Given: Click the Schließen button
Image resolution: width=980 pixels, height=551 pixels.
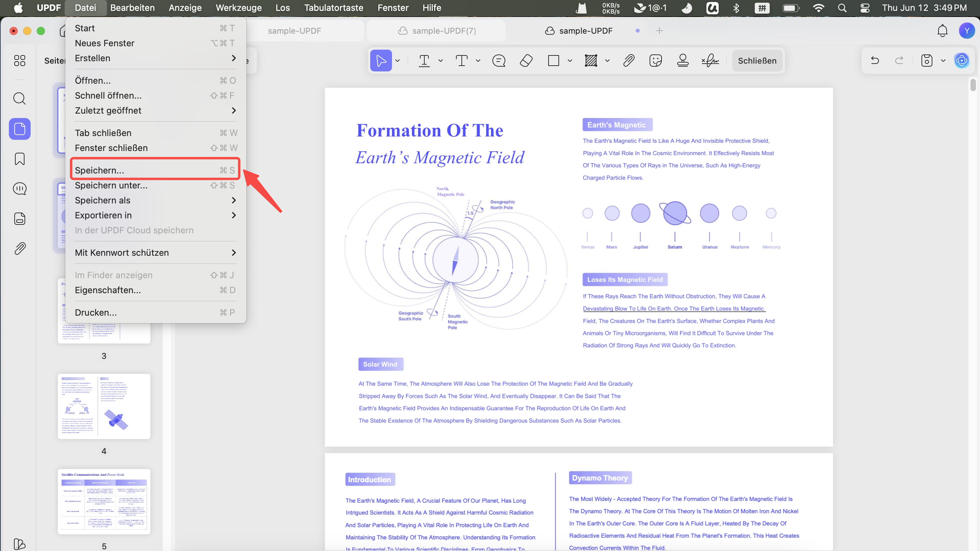Looking at the screenshot, I should pos(757,61).
